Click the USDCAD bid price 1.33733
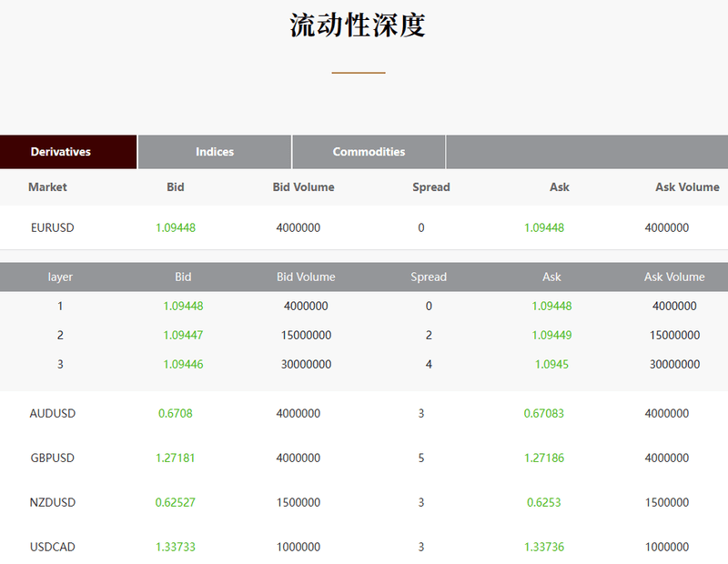The image size is (728, 564). (x=175, y=547)
